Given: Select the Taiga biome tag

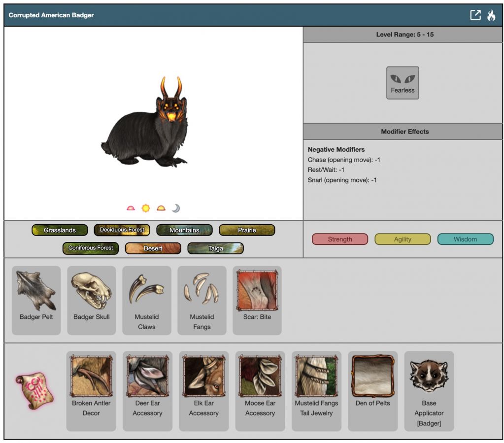Looking at the screenshot, I should point(215,248).
